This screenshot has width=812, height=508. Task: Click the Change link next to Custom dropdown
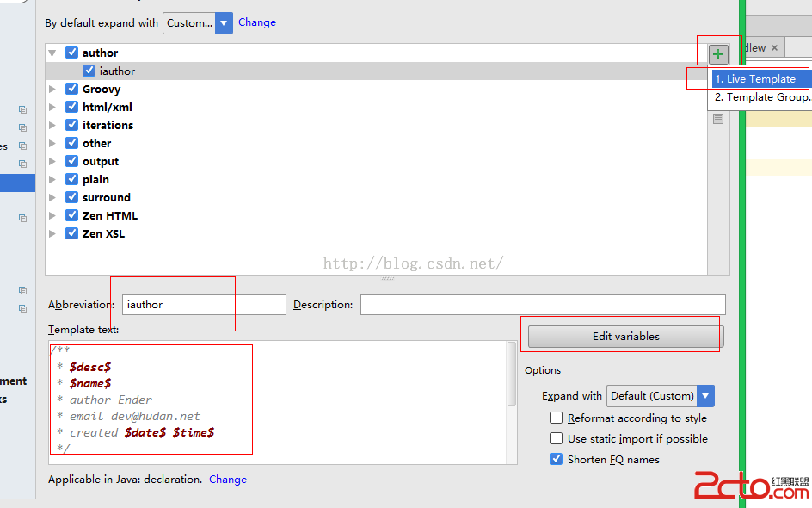pos(257,22)
